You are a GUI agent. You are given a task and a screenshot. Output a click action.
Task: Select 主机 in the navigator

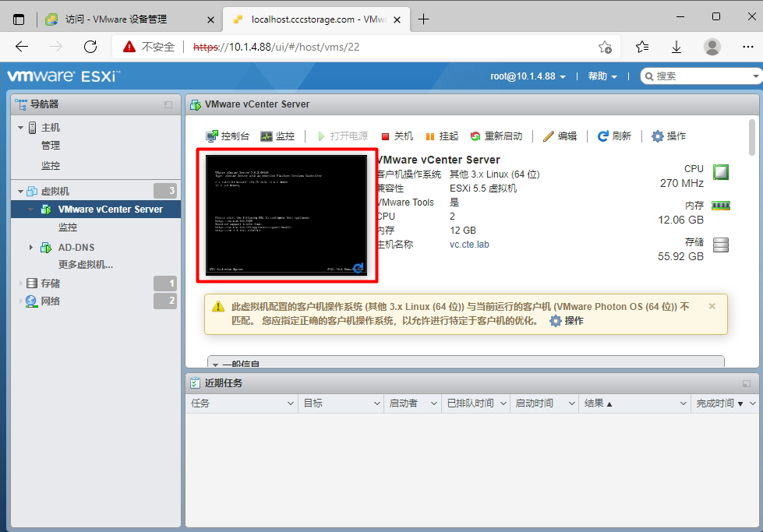click(50, 128)
